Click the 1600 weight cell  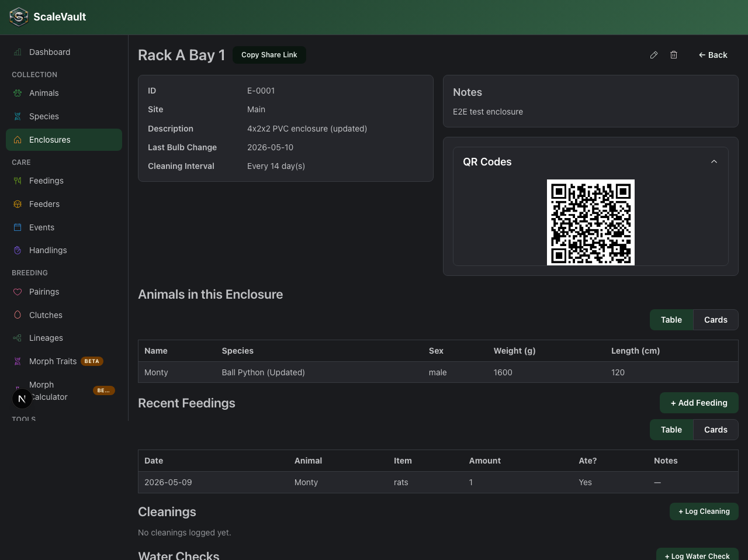[x=503, y=372]
